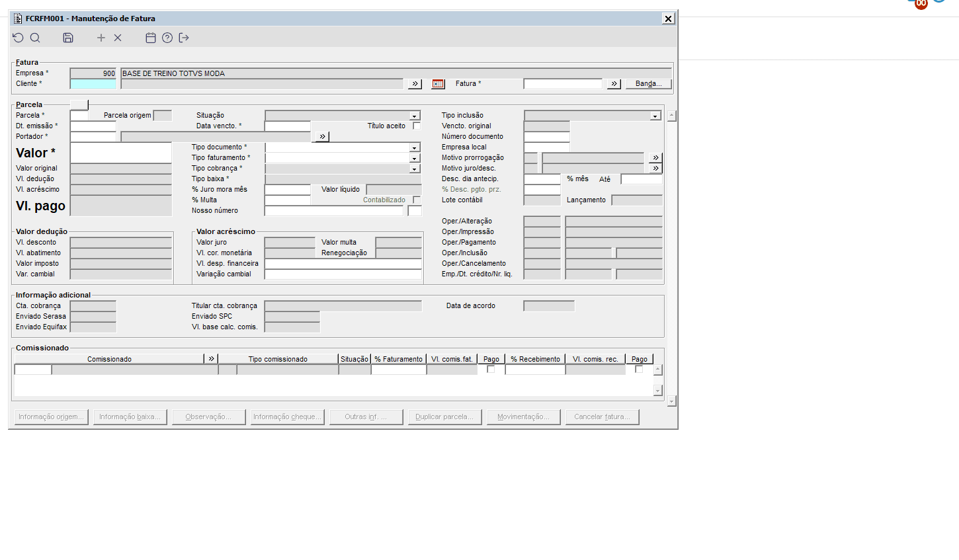This screenshot has width=959, height=560.
Task: Click into the Cliente input field
Action: (x=93, y=84)
